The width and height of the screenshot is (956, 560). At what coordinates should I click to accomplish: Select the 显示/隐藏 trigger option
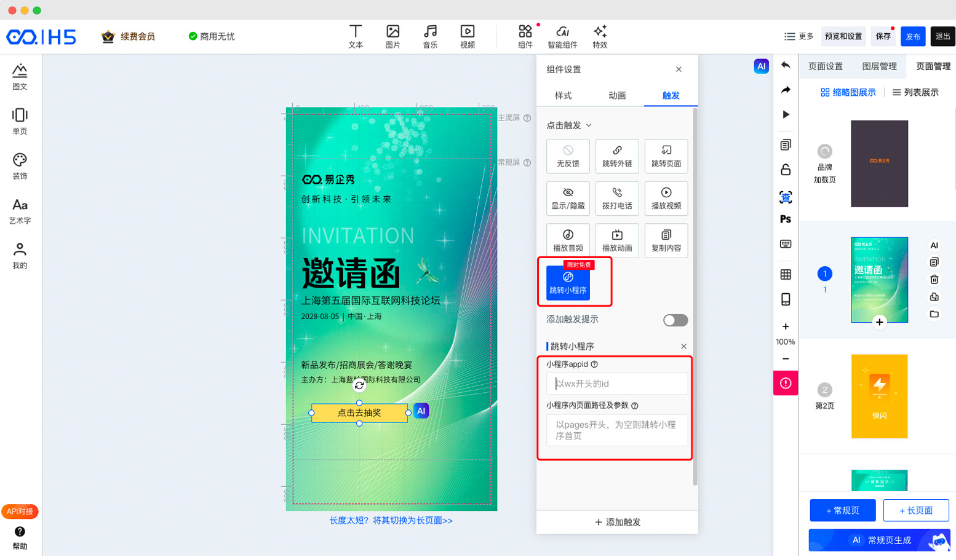pos(568,199)
